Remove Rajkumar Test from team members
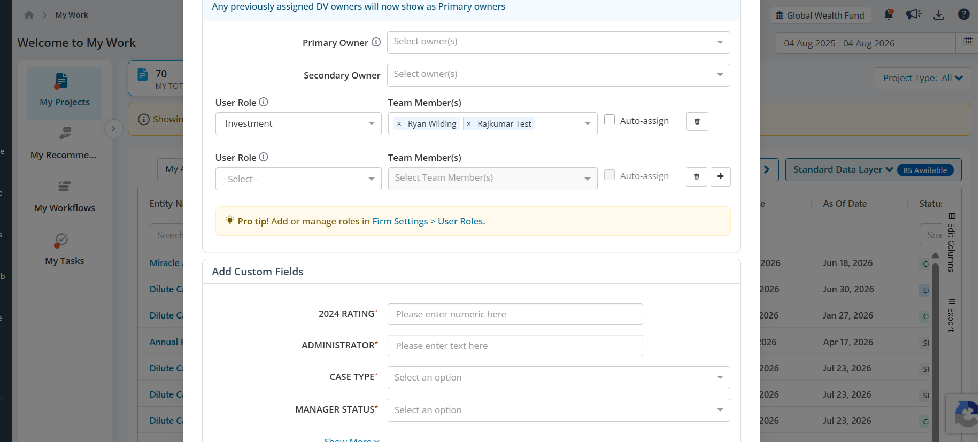The height and width of the screenshot is (442, 980). [x=469, y=124]
